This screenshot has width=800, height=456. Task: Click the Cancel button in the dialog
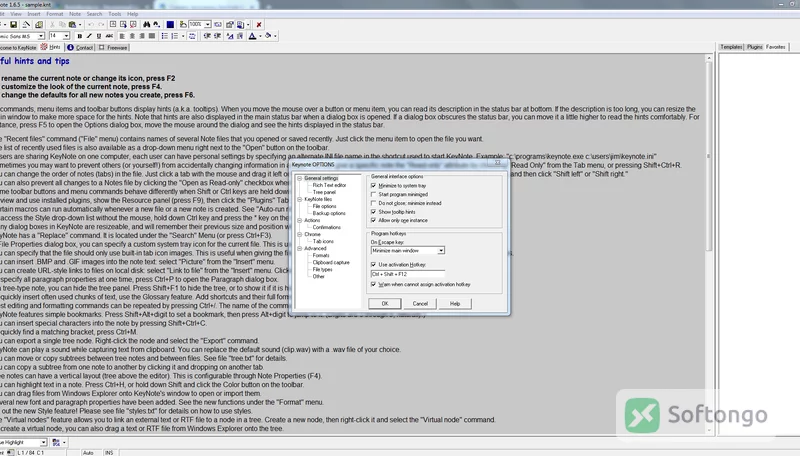point(420,303)
